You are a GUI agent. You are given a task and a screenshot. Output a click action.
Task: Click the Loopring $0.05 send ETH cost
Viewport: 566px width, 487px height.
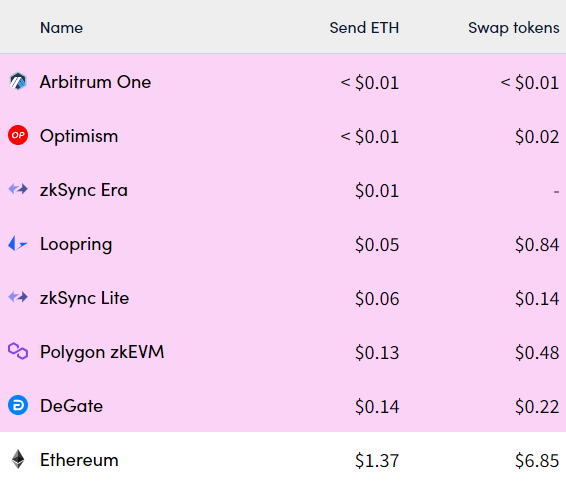pos(377,245)
